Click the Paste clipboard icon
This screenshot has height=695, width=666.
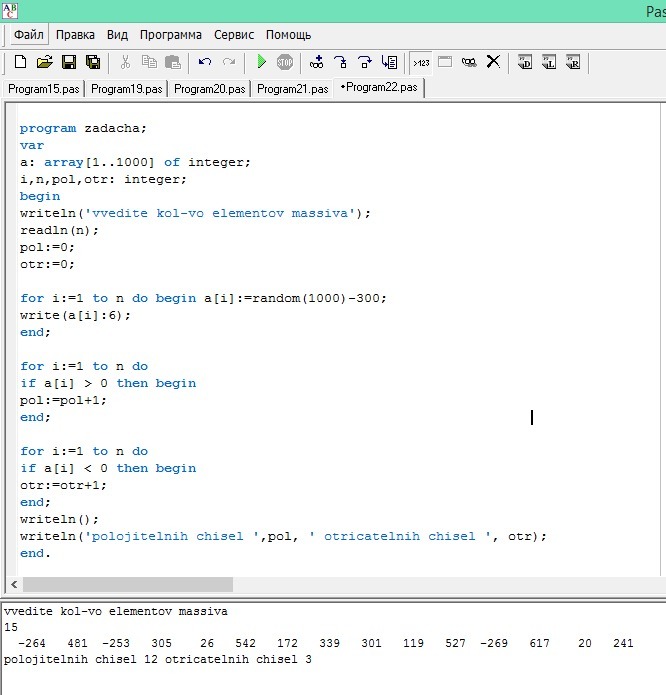point(173,62)
